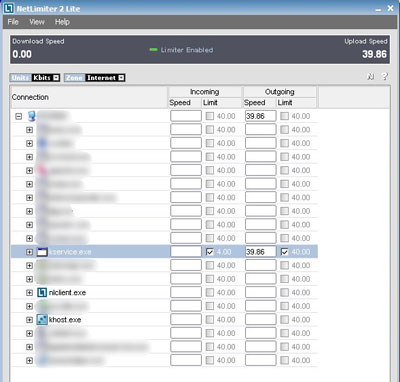This screenshot has width=400, height=382.
Task: Open the Zone Internet dropdown
Action: pyautogui.click(x=121, y=78)
